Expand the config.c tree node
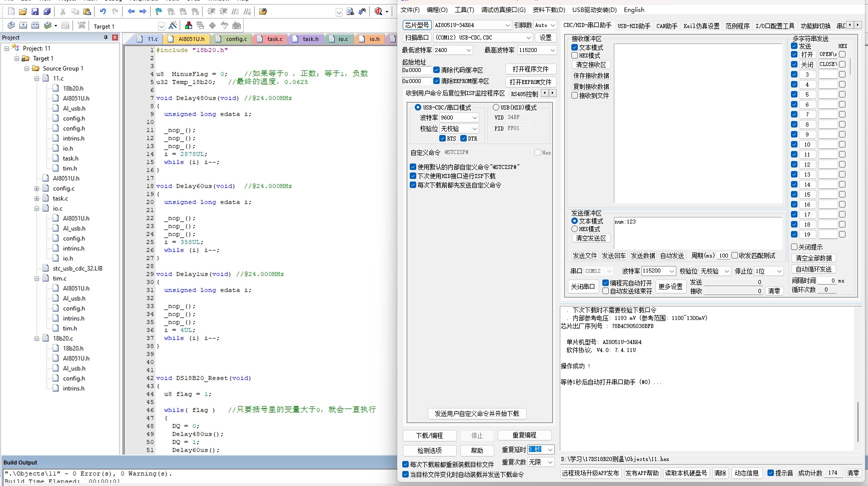 pyautogui.click(x=37, y=188)
